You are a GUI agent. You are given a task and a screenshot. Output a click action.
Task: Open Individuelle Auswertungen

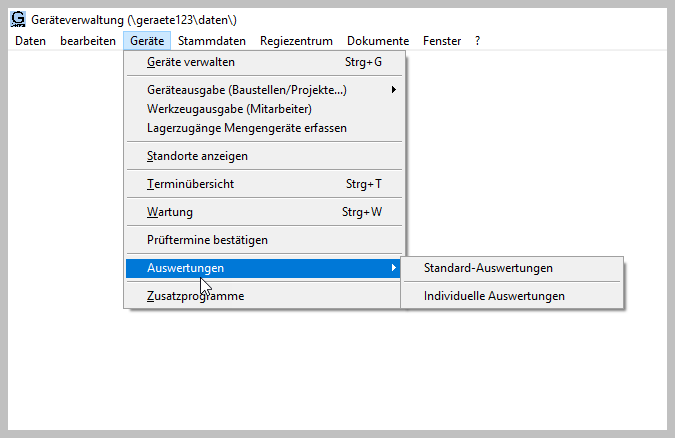point(494,296)
